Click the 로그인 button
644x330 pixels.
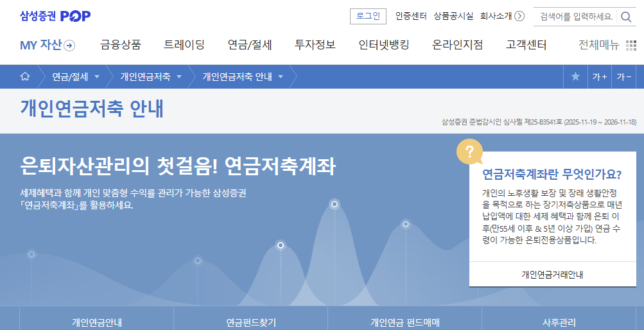(x=368, y=16)
